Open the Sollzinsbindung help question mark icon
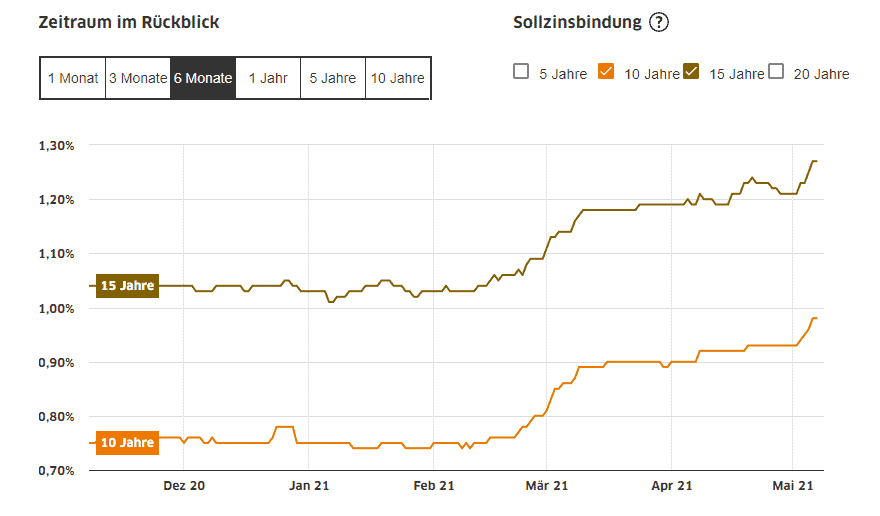Screen dimensions: 880x516 (658, 22)
